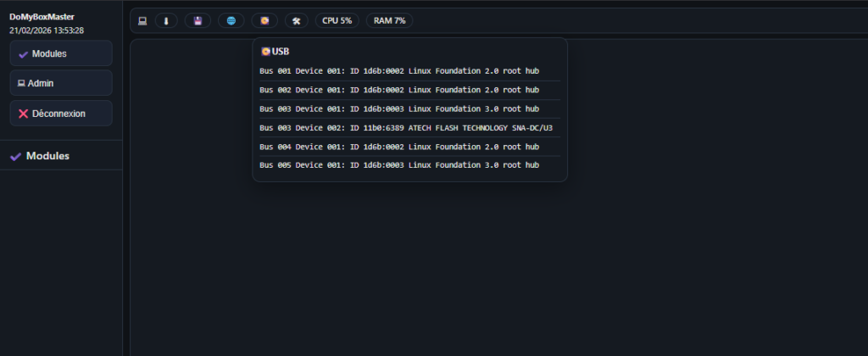Screen dimensions: 868x356
Task: Select the Bus 002 root hub entry
Action: [x=399, y=90]
